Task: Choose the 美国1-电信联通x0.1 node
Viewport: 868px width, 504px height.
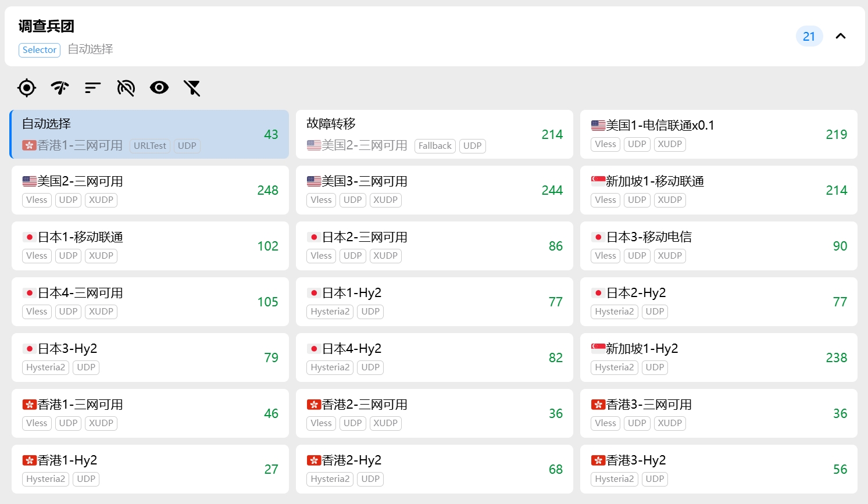Action: click(718, 134)
